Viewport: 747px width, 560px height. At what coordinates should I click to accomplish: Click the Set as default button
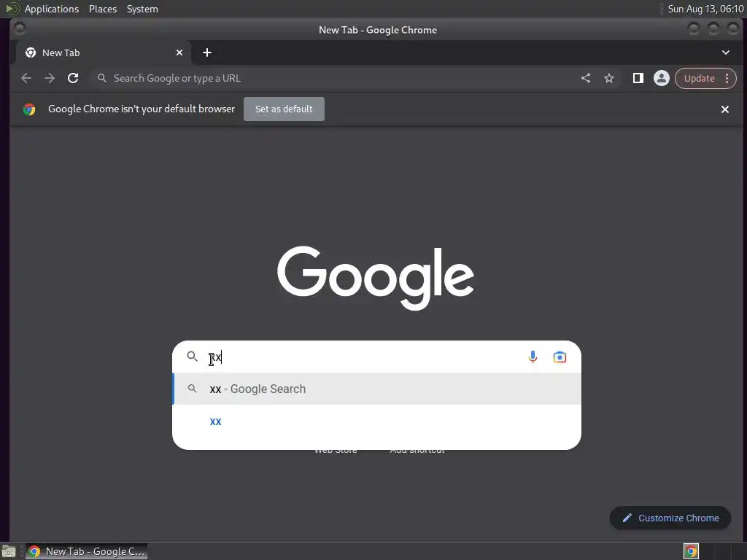(x=284, y=109)
